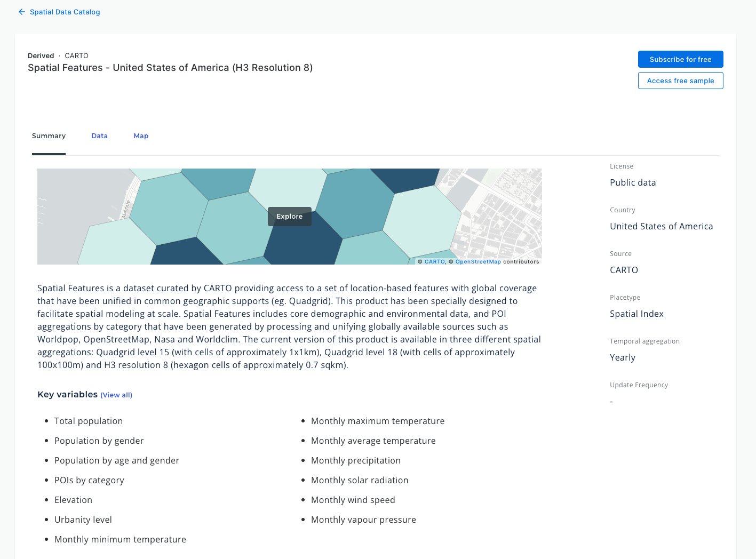Click the back arrow icon
This screenshot has height=559, width=756.
[21, 11]
